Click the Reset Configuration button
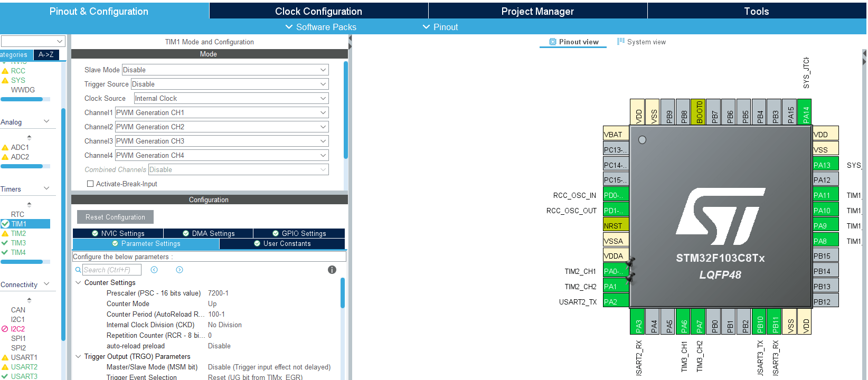 point(115,217)
